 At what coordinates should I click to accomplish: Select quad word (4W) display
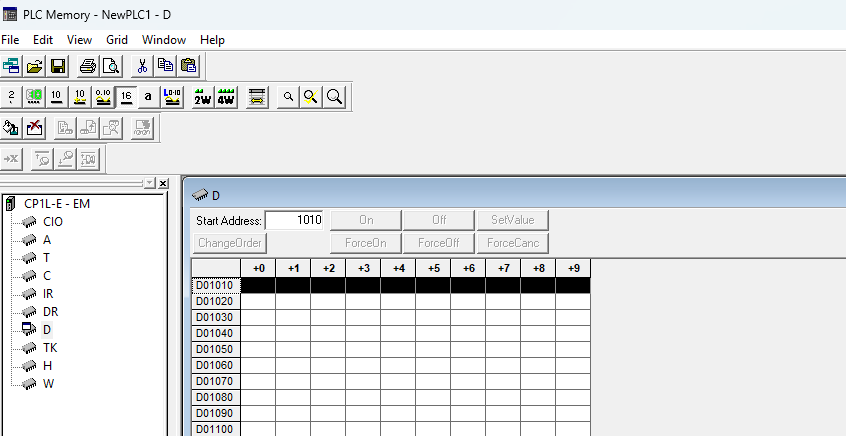(x=226, y=97)
